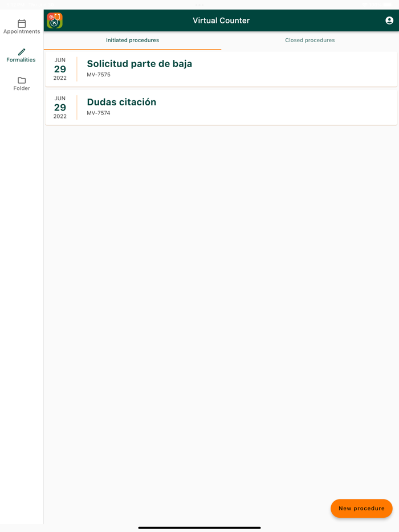The height and width of the screenshot is (532, 399).
Task: Tap the home indicator bar at the bottom
Action: coord(199,527)
